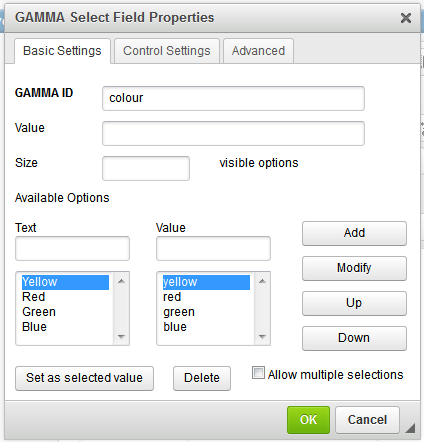
Task: Confirm with the green OK button
Action: tap(308, 420)
